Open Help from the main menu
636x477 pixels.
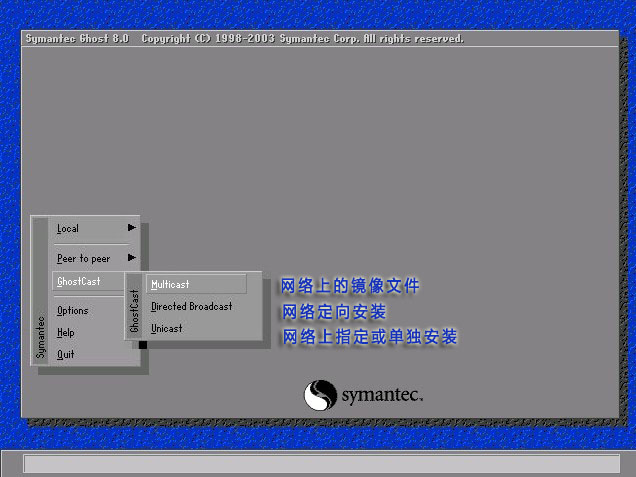click(65, 333)
